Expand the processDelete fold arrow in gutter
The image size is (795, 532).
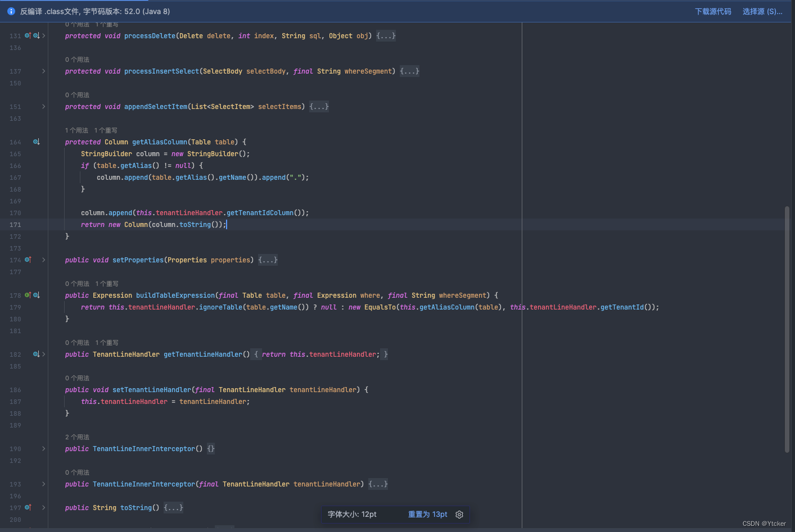tap(44, 35)
